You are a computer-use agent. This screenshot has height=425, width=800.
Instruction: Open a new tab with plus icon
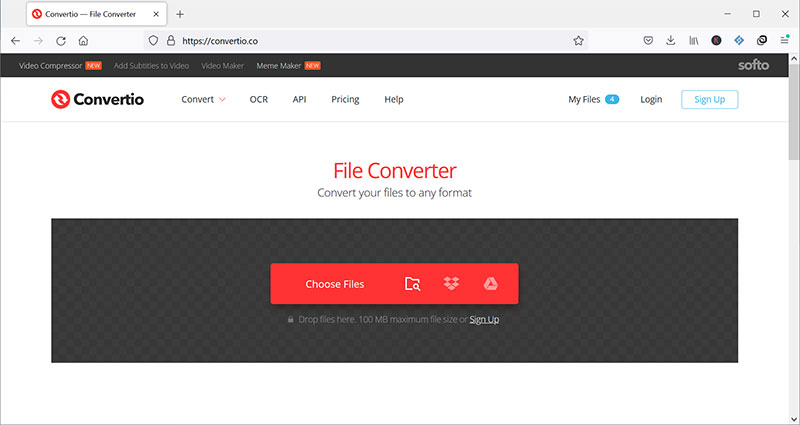pos(180,14)
